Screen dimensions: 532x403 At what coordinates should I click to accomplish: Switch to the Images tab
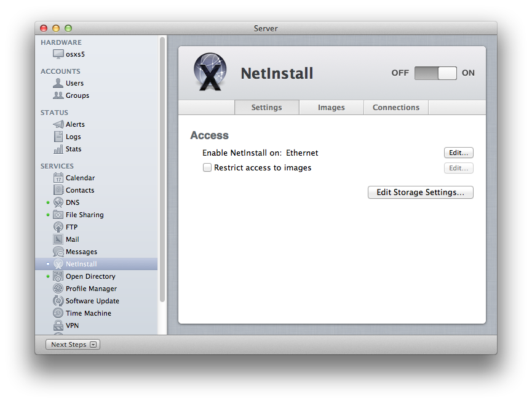pos(331,107)
